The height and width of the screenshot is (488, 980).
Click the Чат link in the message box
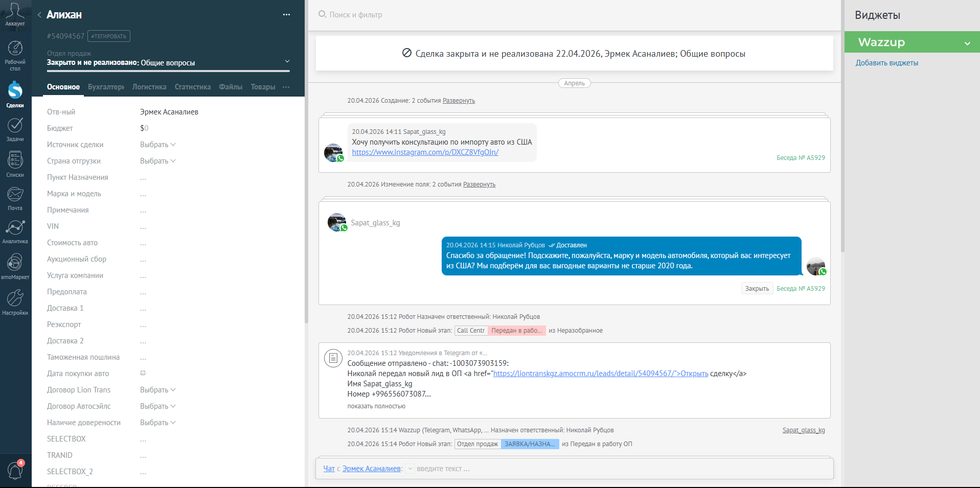coord(329,469)
